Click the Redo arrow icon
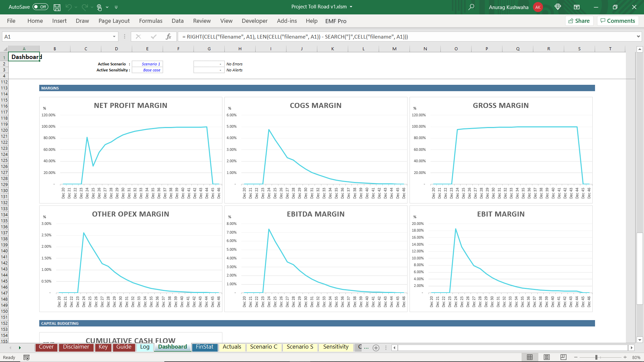This screenshot has height=362, width=644. coord(85,7)
